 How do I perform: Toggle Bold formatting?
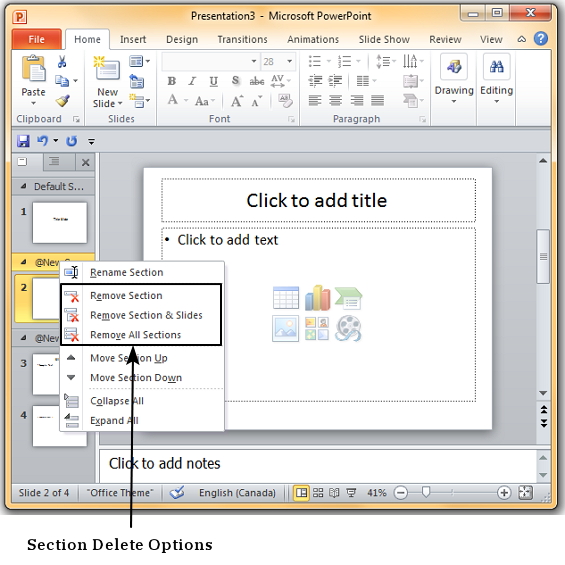[x=172, y=81]
